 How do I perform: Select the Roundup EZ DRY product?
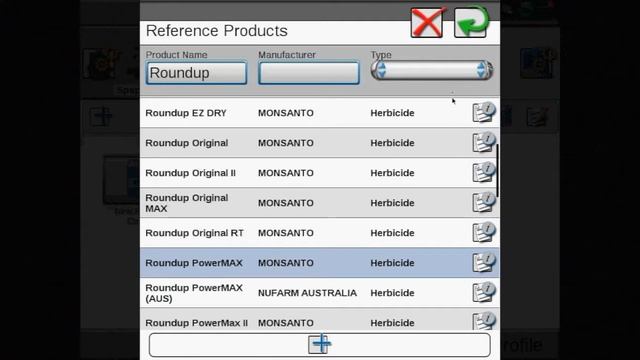coord(320,113)
